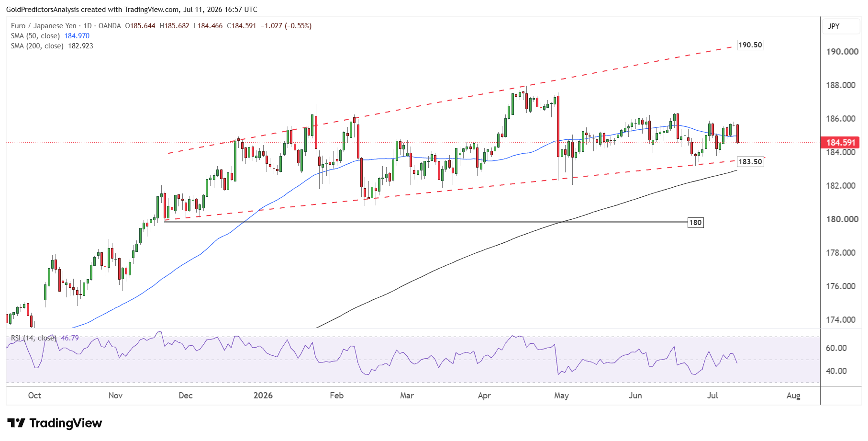
Task: Click the Jun label on time axis
Action: click(635, 396)
